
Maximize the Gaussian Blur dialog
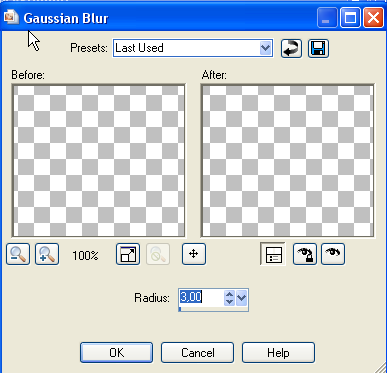[x=350, y=18]
